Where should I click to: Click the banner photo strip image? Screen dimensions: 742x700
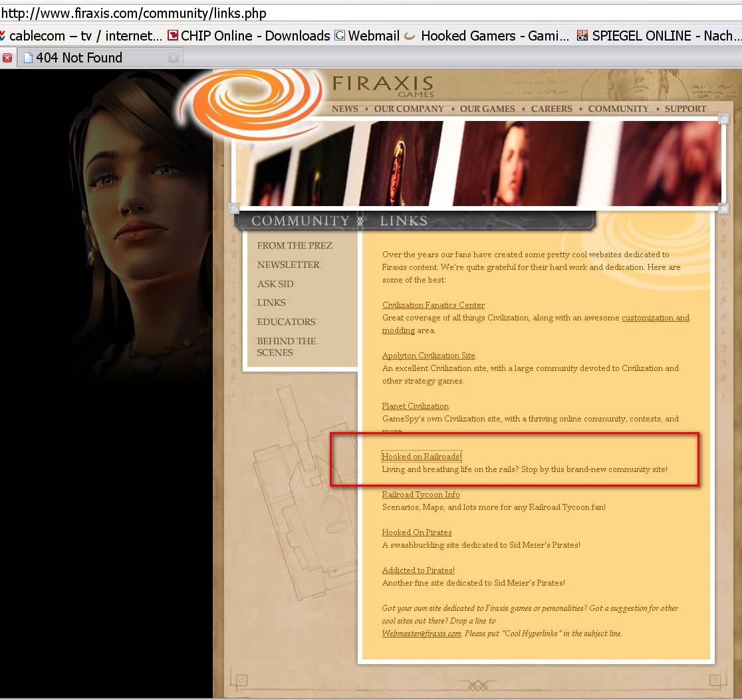(x=478, y=164)
